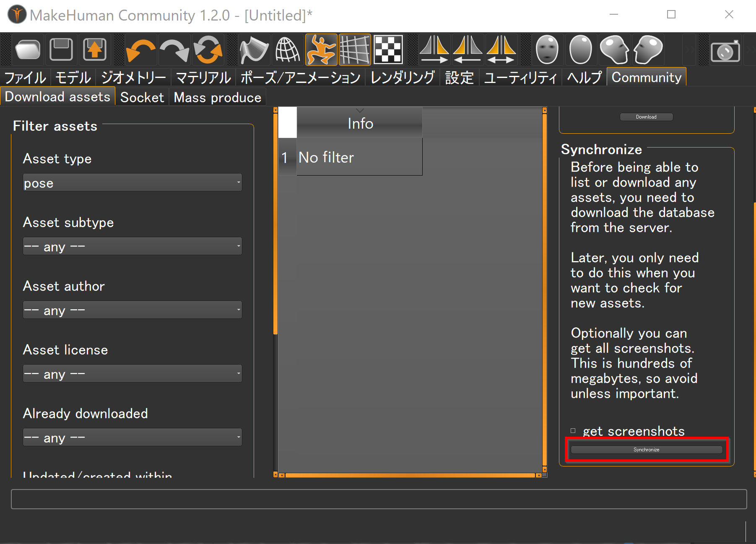Image resolution: width=756 pixels, height=544 pixels.
Task: Click the Load file toolbar icon
Action: (28, 50)
